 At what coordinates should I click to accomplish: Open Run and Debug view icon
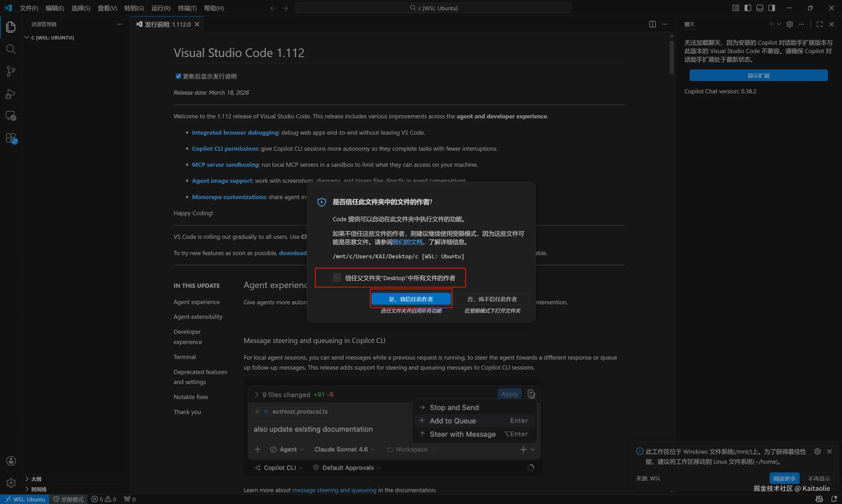[11, 94]
